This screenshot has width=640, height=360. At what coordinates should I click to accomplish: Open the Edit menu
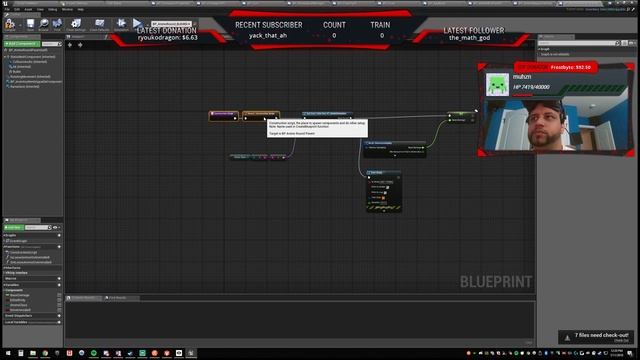pyautogui.click(x=17, y=9)
